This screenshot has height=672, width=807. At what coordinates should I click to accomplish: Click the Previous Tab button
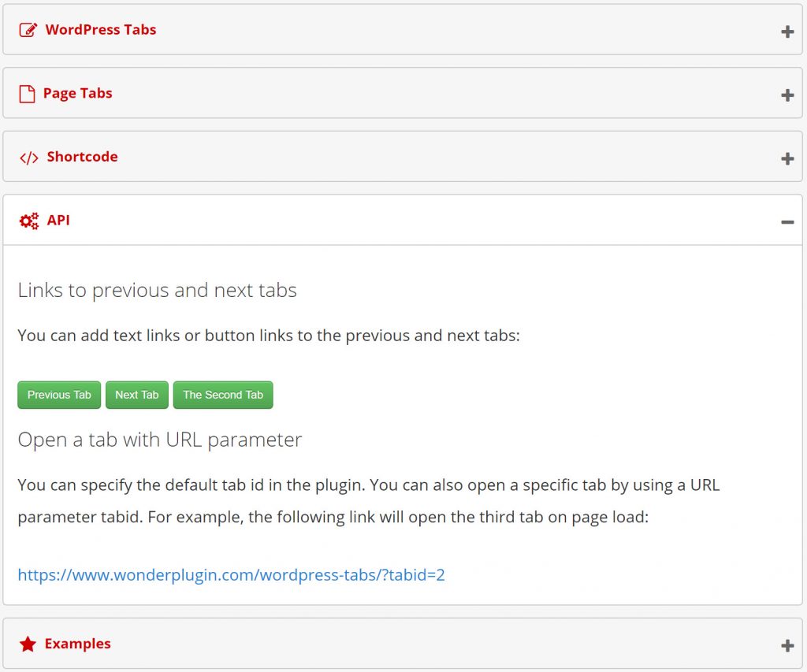pos(58,395)
